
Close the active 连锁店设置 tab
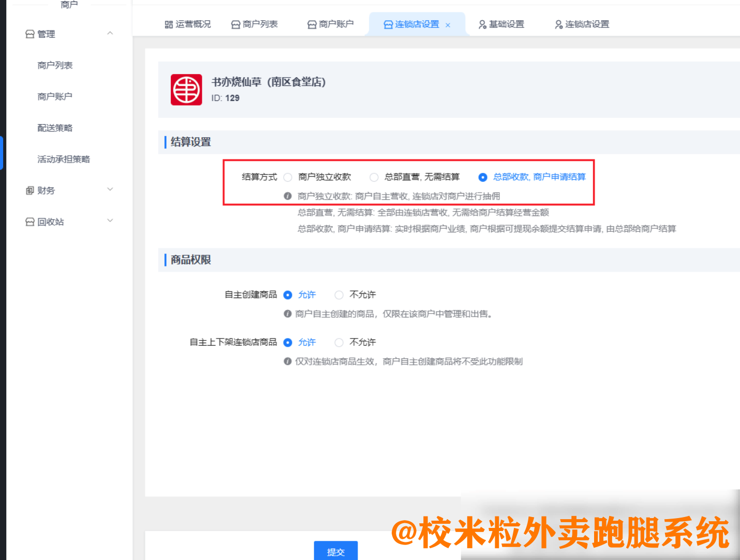[448, 25]
